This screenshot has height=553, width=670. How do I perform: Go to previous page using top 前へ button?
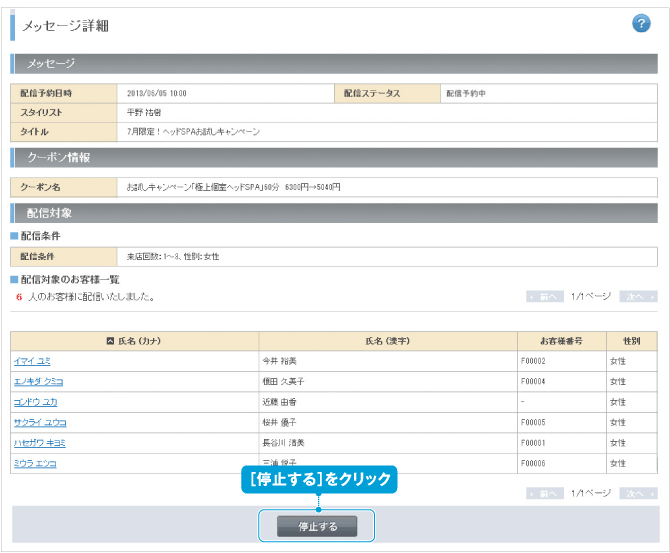pyautogui.click(x=543, y=297)
